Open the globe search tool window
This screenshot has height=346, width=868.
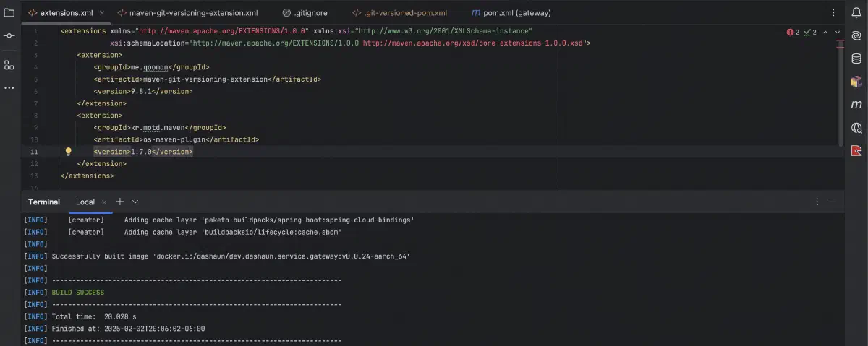coord(856,128)
